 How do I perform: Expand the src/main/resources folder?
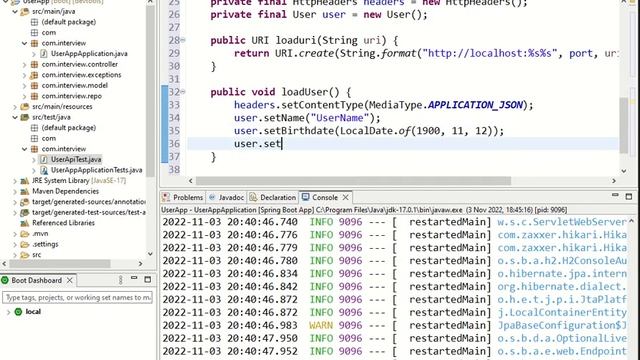[15, 107]
